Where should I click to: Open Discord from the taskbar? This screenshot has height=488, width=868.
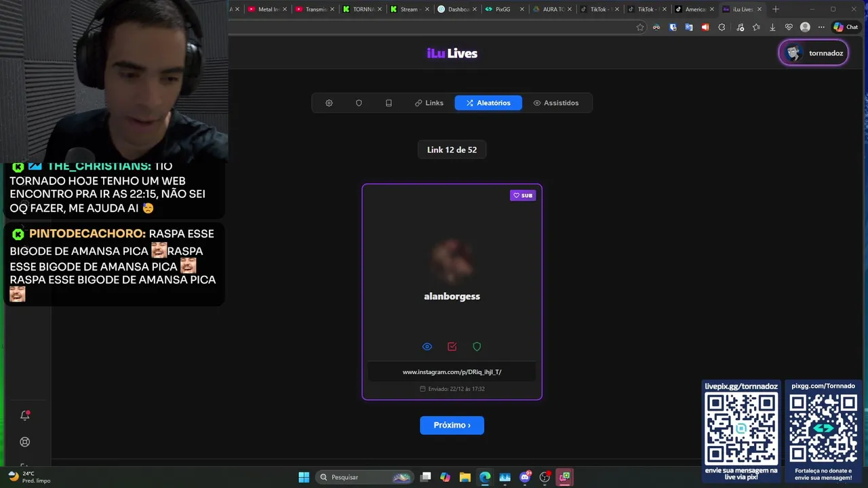[x=525, y=477]
